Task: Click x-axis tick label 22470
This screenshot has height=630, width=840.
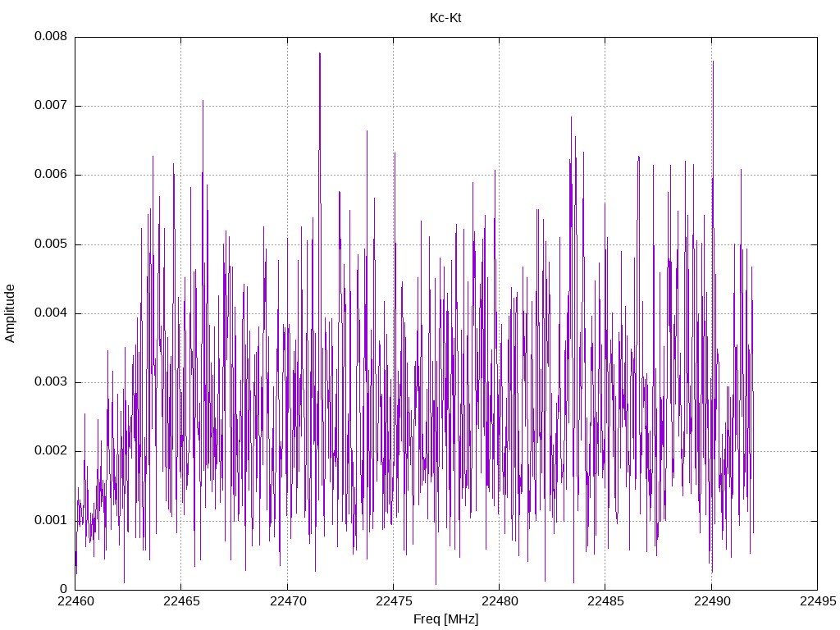Action: [x=287, y=601]
